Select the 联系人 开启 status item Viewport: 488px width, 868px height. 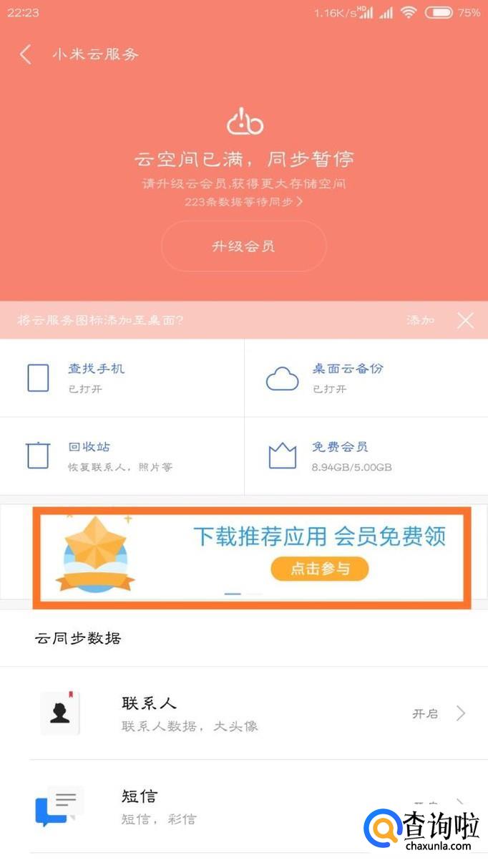click(425, 713)
